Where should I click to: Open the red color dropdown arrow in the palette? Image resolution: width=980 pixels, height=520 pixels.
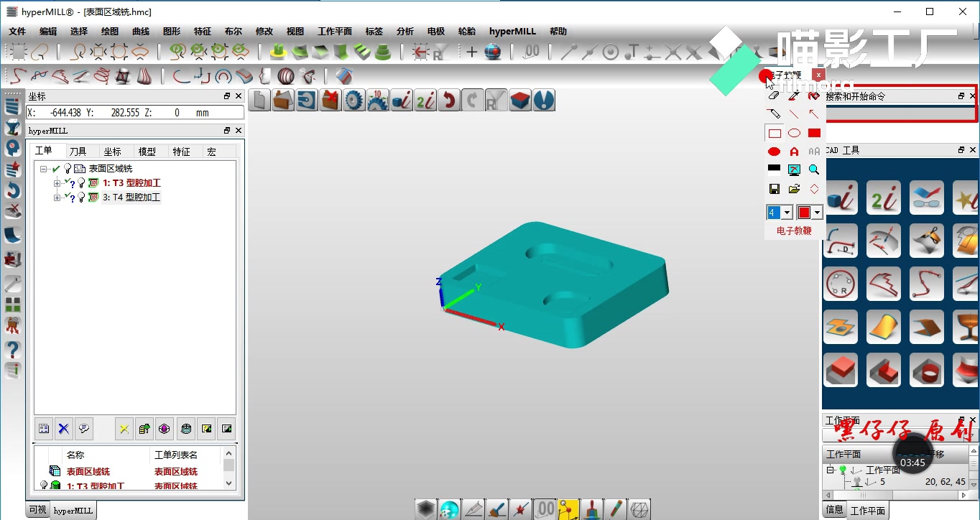point(818,213)
